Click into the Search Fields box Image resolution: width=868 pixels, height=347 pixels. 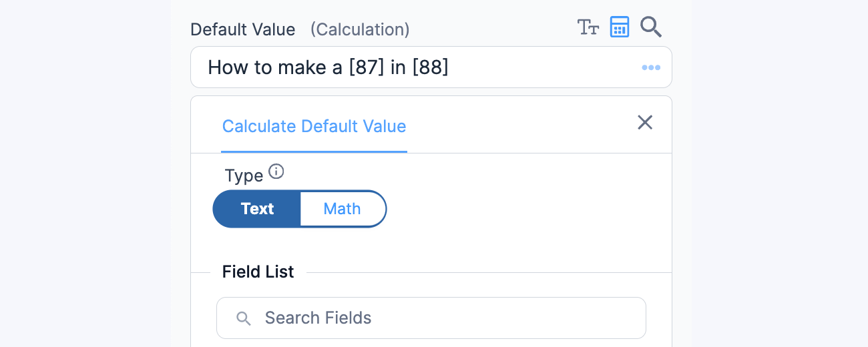point(431,318)
